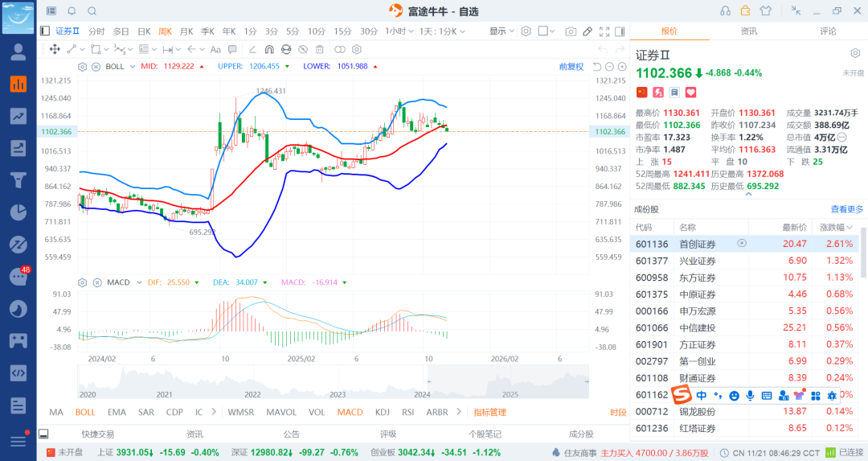Toggle the 前复权 price adjustment option
868x461 pixels.
tap(571, 66)
